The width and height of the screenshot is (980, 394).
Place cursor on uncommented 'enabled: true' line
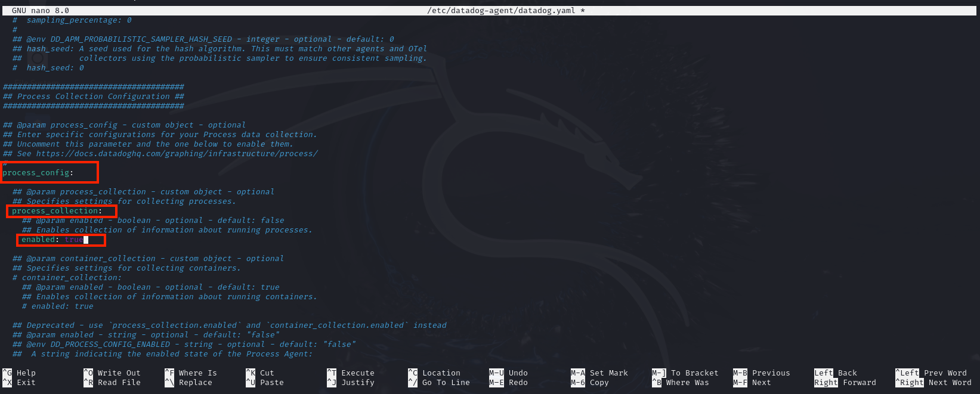tap(52, 240)
